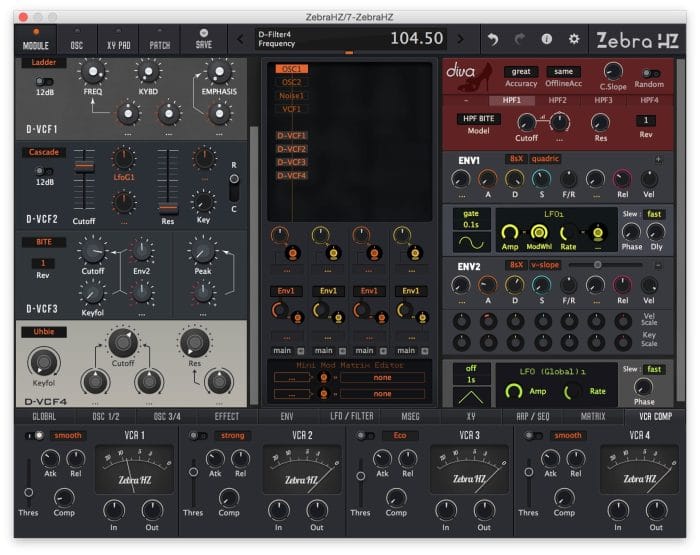The width and height of the screenshot is (700, 555).
Task: Click the HPF1 Res knob
Action: pos(600,122)
